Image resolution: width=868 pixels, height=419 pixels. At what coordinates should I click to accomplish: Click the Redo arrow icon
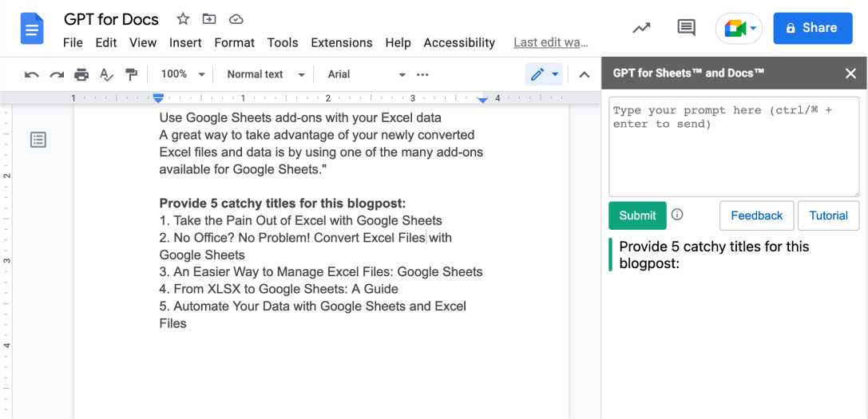tap(57, 74)
